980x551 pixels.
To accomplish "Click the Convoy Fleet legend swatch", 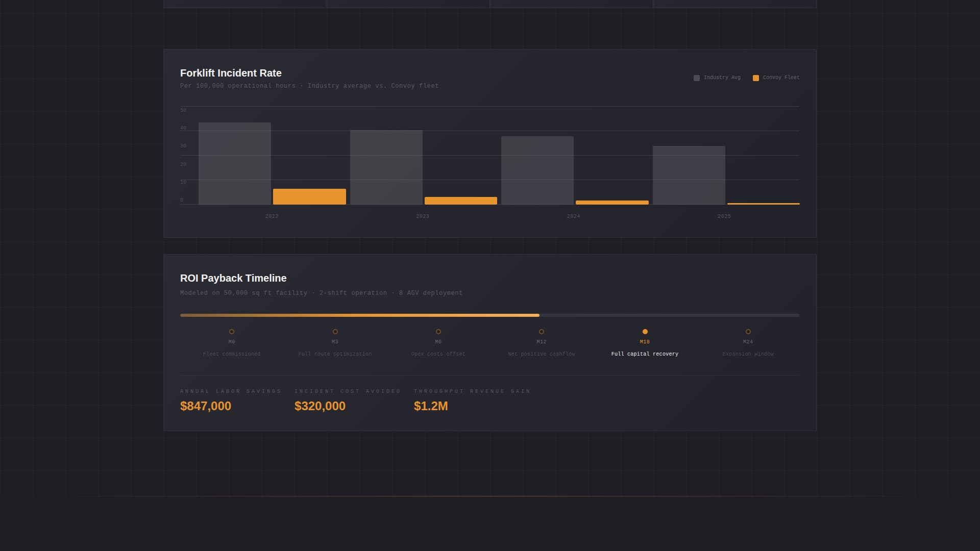I will [756, 78].
